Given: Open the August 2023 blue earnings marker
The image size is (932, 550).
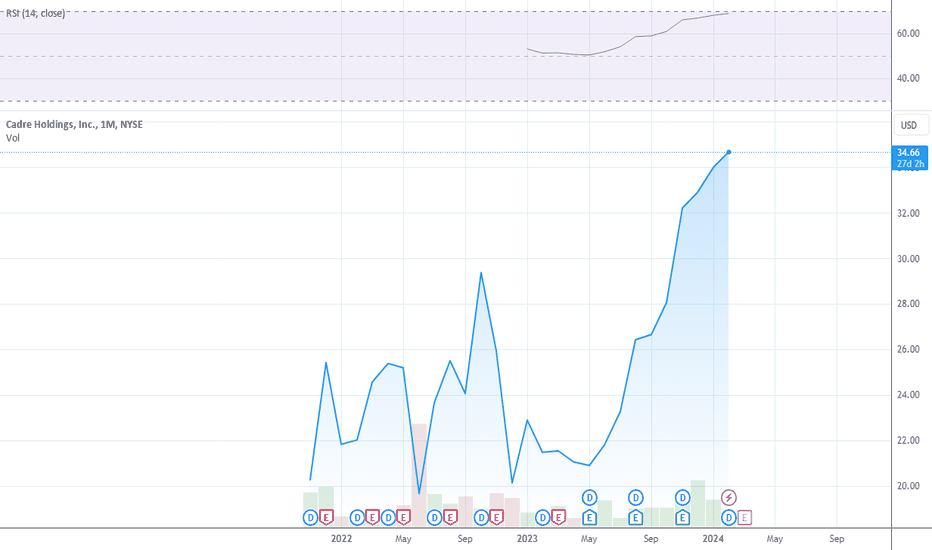Looking at the screenshot, I should coord(635,518).
